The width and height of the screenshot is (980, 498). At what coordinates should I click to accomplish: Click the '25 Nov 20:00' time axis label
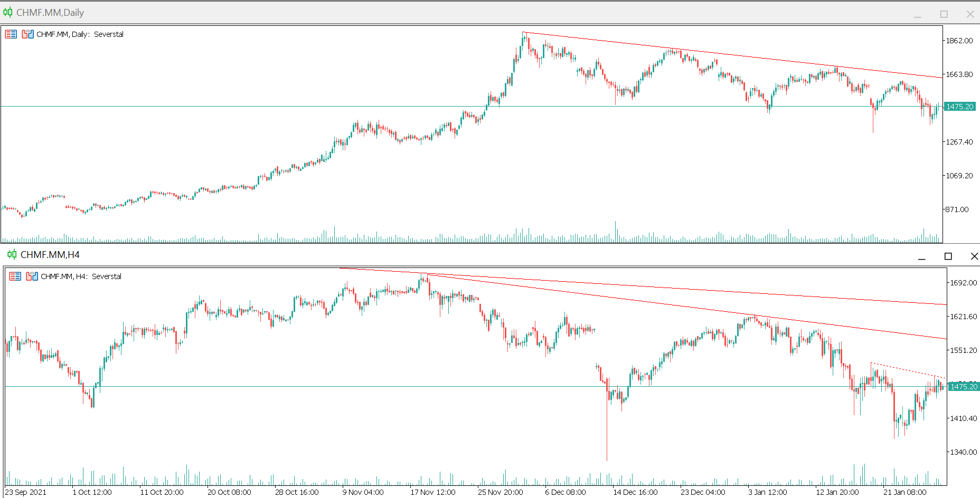tap(501, 492)
